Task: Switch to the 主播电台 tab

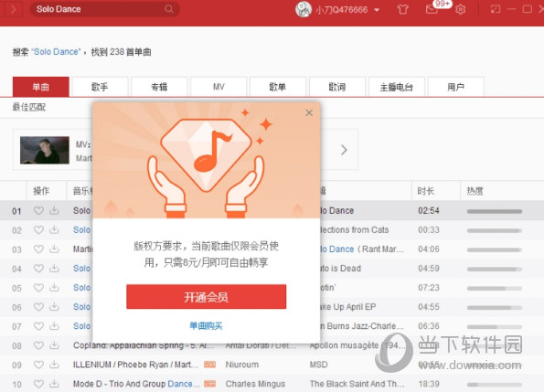Action: pos(397,87)
